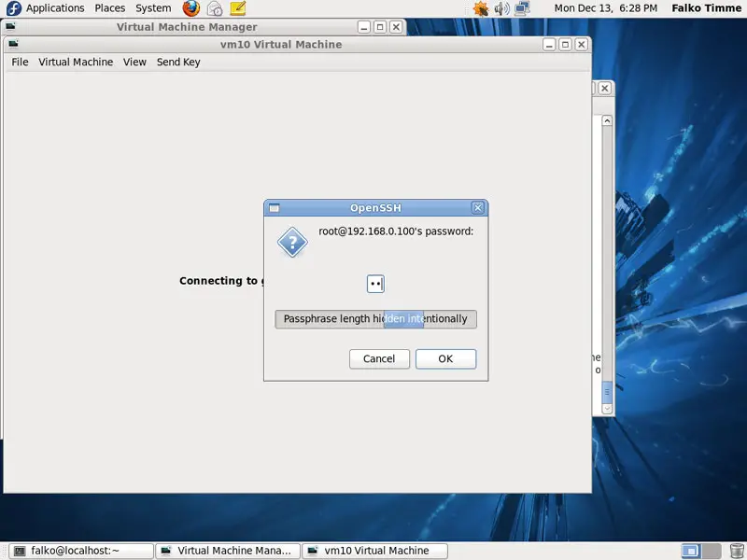
Task: Focus the password input field
Action: [x=375, y=284]
